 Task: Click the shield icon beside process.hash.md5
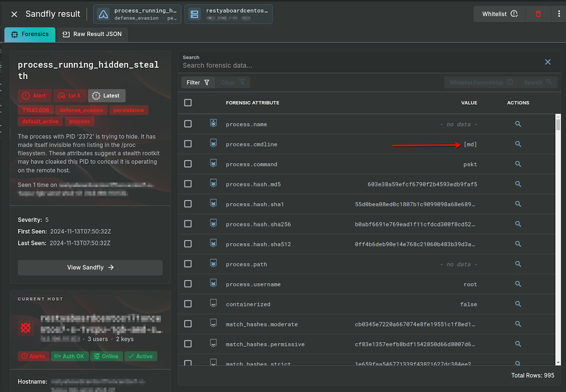tap(213, 184)
